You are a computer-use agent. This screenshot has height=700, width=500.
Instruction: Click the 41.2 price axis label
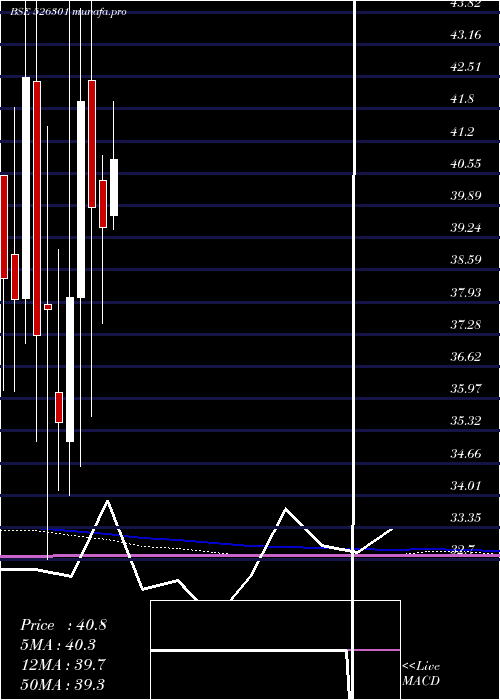(462, 132)
